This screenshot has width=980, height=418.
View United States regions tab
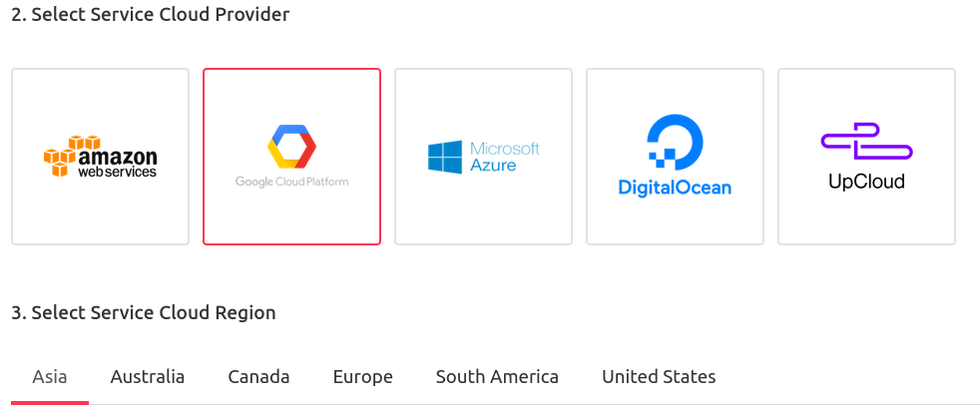[x=659, y=377]
